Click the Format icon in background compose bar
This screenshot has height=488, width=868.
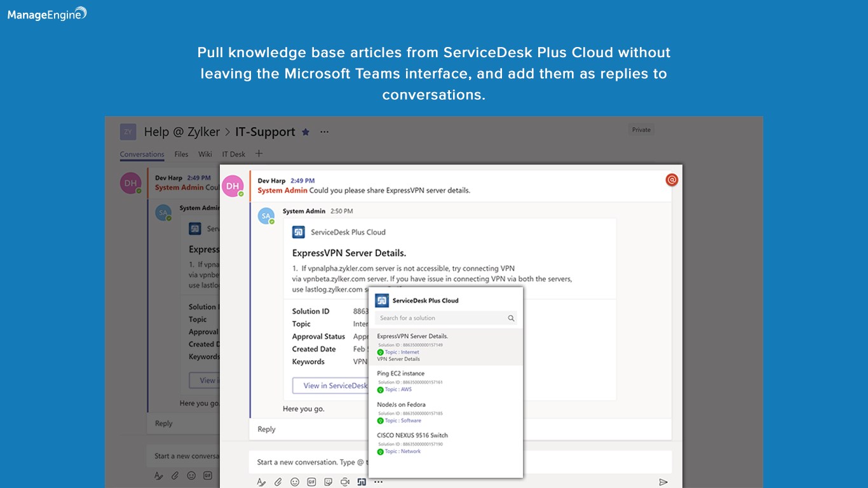coord(158,475)
